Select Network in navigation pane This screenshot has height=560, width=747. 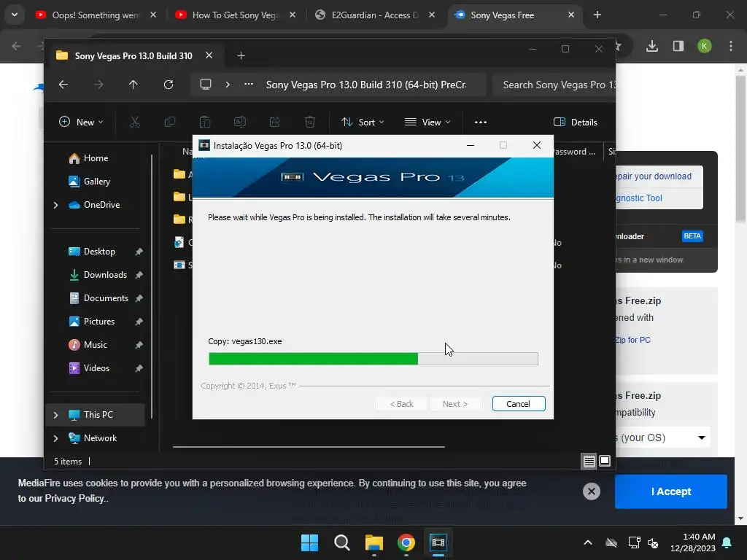pos(100,438)
